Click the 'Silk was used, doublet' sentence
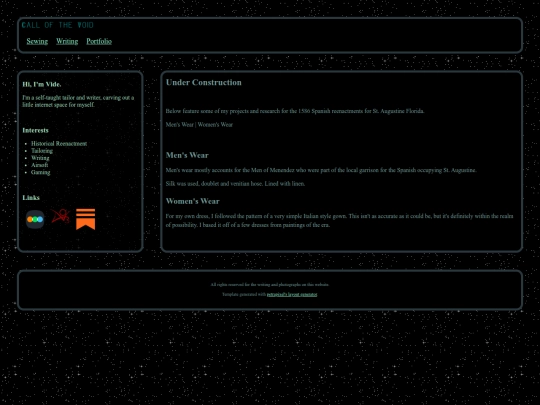Image resolution: width=540 pixels, height=405 pixels. 235,184
